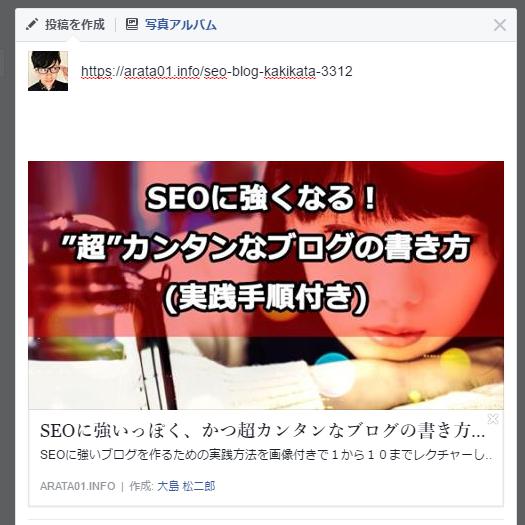Screen dimensions: 525x525
Task: Click the pencil icon beside 投稿を作成
Action: click(x=31, y=24)
